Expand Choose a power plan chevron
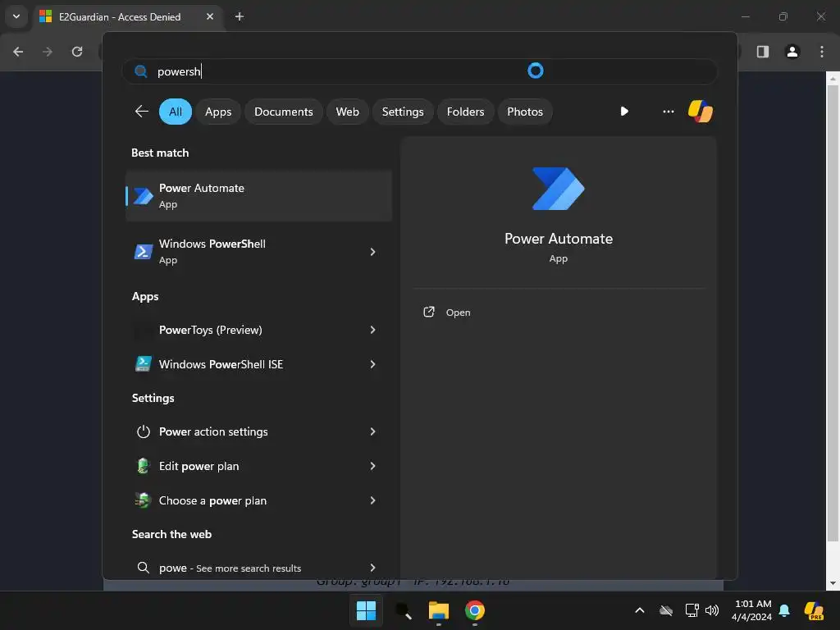This screenshot has height=630, width=840. [x=373, y=500]
